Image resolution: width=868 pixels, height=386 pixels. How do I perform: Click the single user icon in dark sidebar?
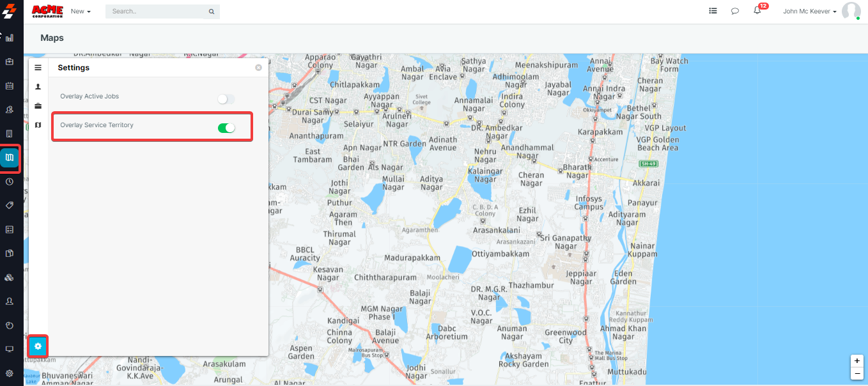(10, 301)
